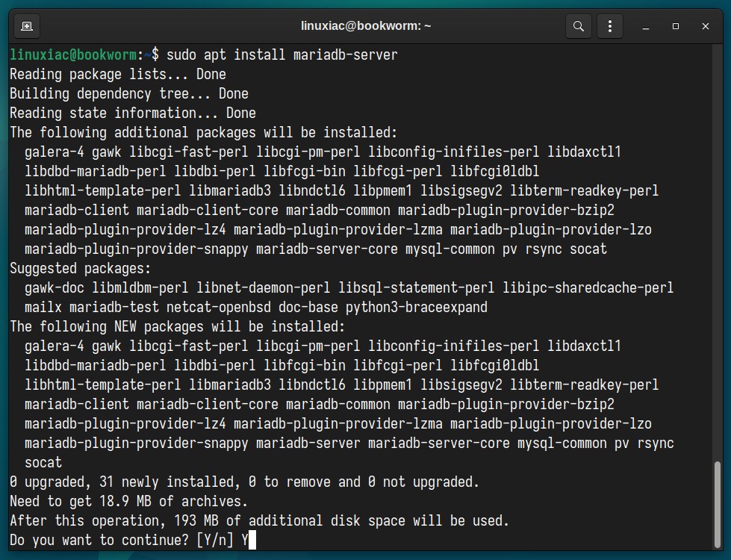Open the terminal search tool
This screenshot has width=731, height=560.
tap(578, 26)
